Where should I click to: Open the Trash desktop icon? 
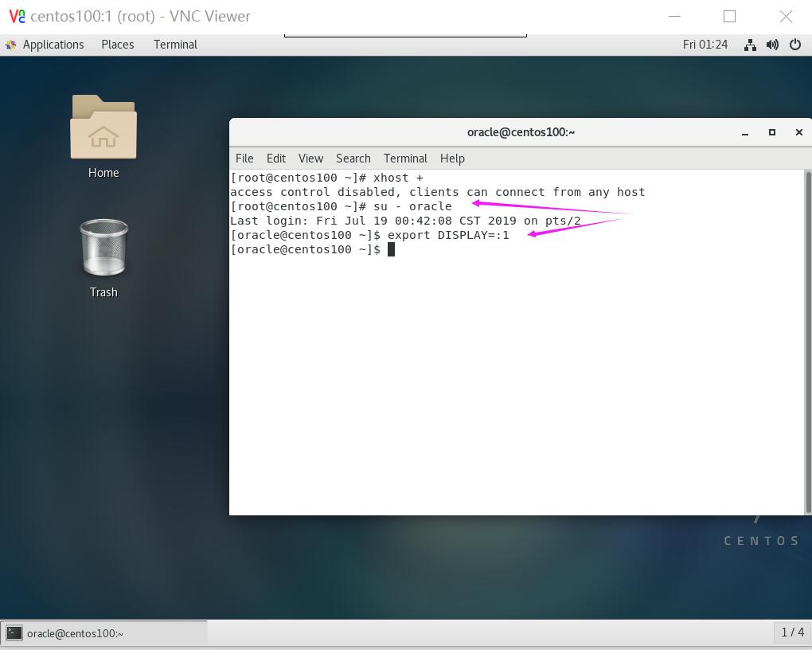(x=103, y=247)
